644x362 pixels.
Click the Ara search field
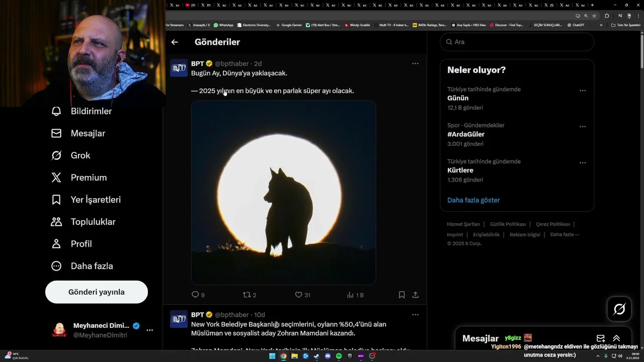click(x=517, y=42)
